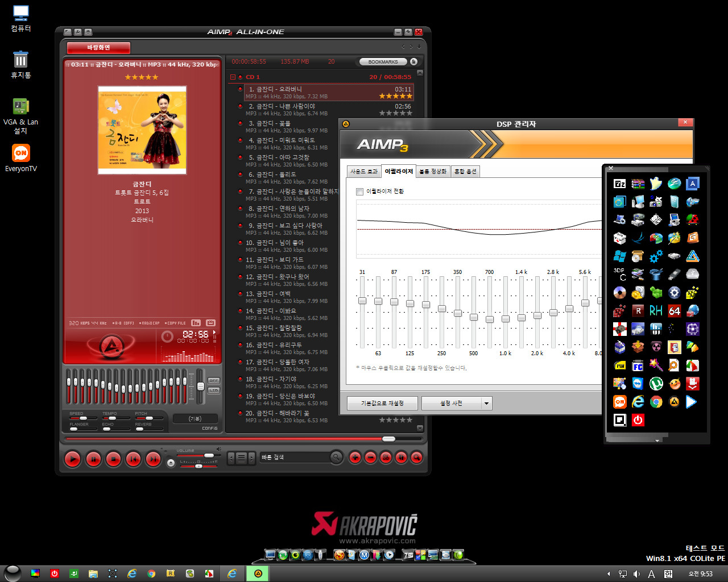This screenshot has height=582, width=728.
Task: Switch to 이퀄라이저 tab
Action: click(x=399, y=171)
